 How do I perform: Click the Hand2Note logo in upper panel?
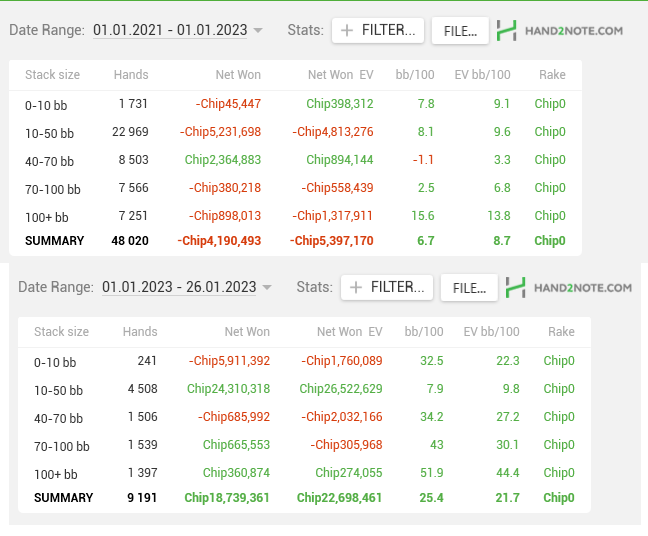pos(560,31)
